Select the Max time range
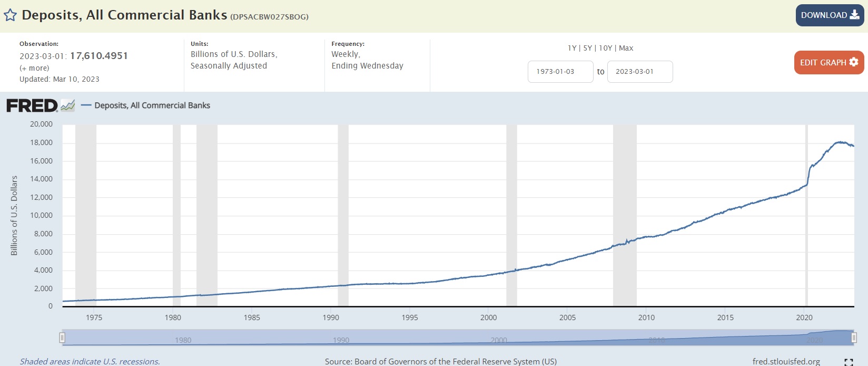Viewport: 868px width, 366px height. click(626, 48)
